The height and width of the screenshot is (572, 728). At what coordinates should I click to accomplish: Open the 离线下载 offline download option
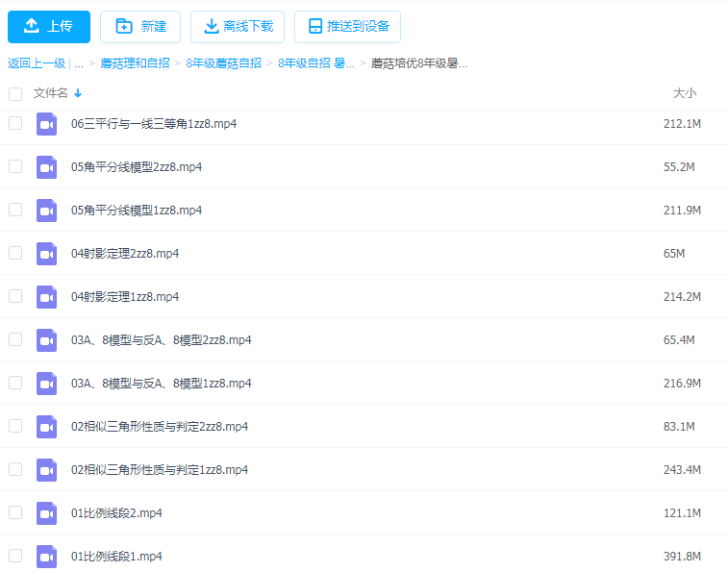(238, 27)
